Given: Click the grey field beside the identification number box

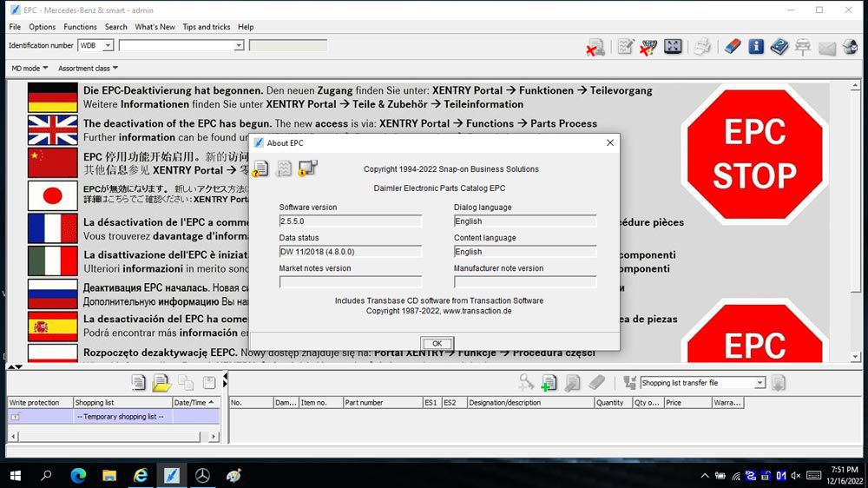Looking at the screenshot, I should click(288, 45).
